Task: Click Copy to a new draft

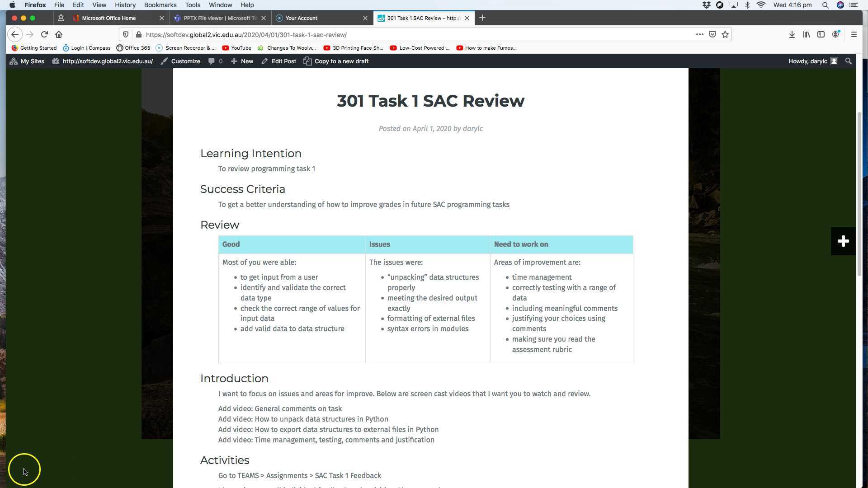Action: pyautogui.click(x=335, y=61)
